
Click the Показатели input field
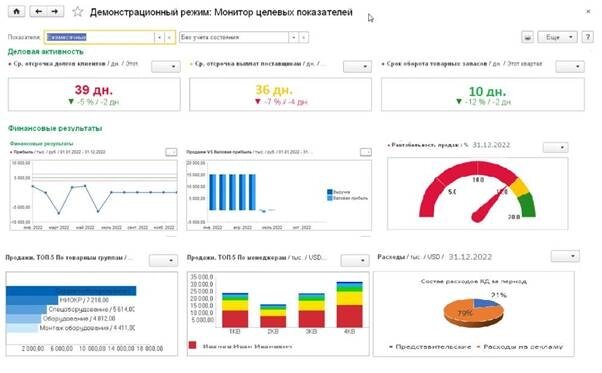click(99, 37)
